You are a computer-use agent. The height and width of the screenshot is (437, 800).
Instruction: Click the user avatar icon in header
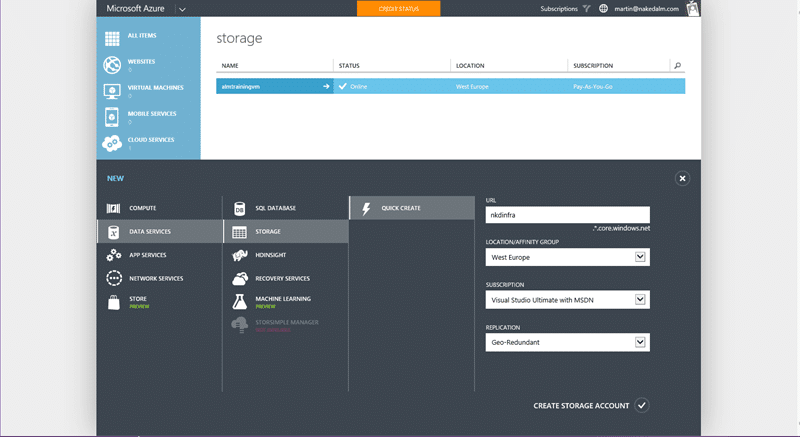(x=692, y=9)
